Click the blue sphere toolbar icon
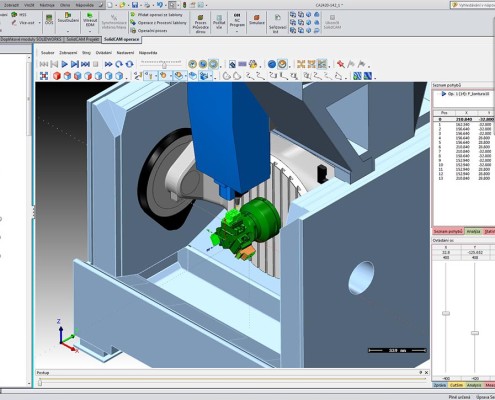This screenshot has height=400, width=495. (272, 64)
